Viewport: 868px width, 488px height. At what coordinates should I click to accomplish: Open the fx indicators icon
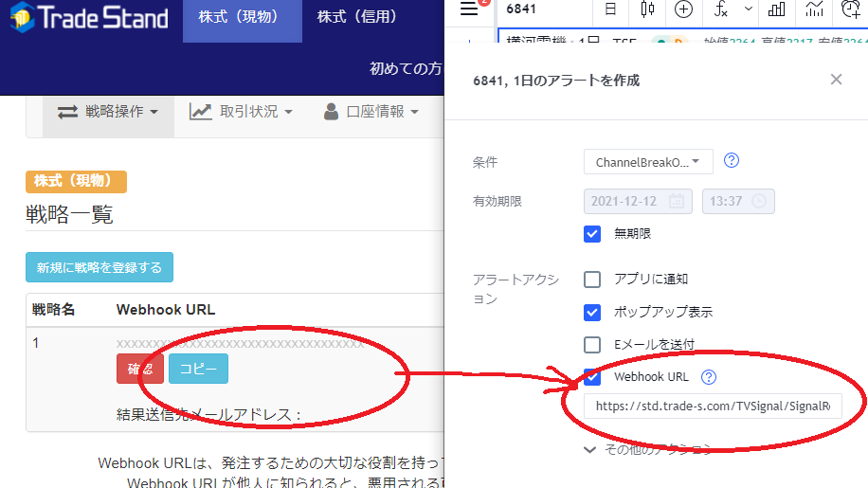[x=721, y=9]
